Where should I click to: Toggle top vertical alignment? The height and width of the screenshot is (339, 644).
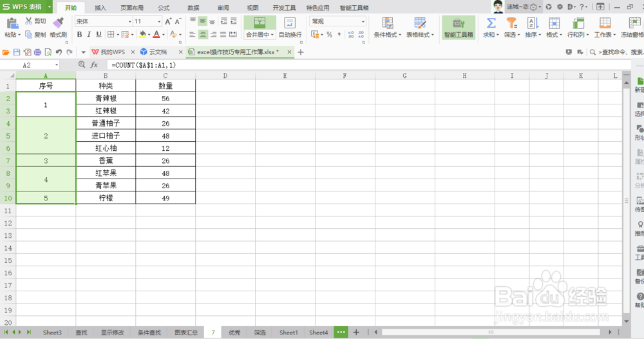coord(193,21)
